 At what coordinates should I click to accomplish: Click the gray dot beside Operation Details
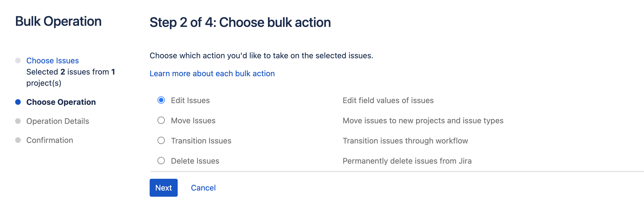18,121
